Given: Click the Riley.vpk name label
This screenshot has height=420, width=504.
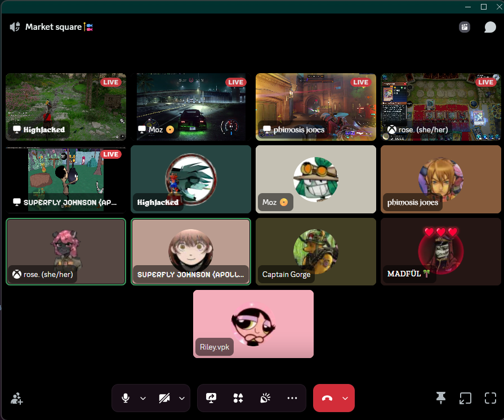Looking at the screenshot, I should 215,347.
